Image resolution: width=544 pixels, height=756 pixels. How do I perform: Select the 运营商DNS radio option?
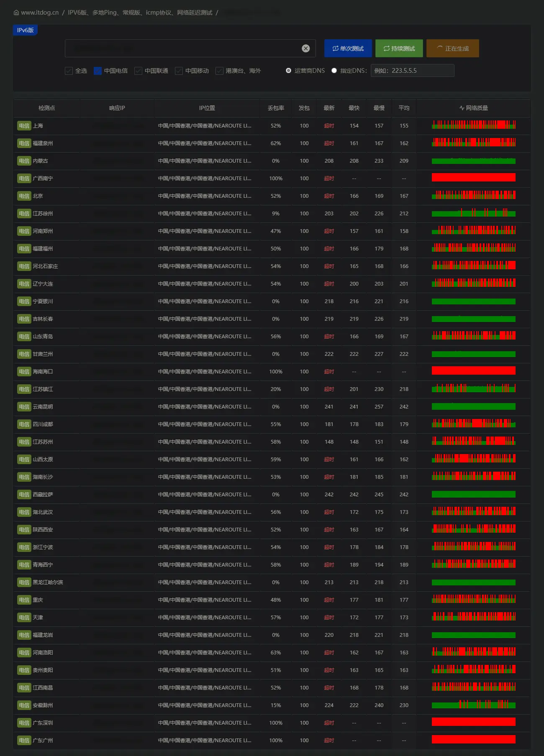click(x=288, y=71)
